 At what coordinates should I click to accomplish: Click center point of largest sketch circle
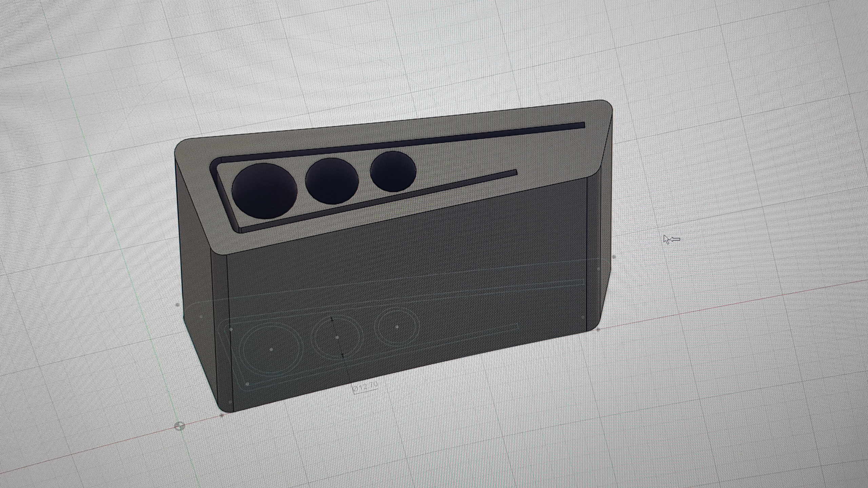coord(271,349)
